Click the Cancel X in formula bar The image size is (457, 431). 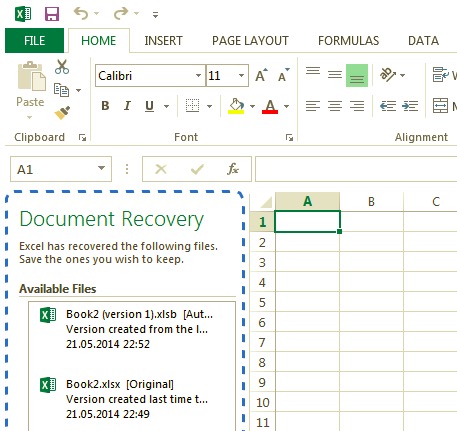click(x=161, y=169)
